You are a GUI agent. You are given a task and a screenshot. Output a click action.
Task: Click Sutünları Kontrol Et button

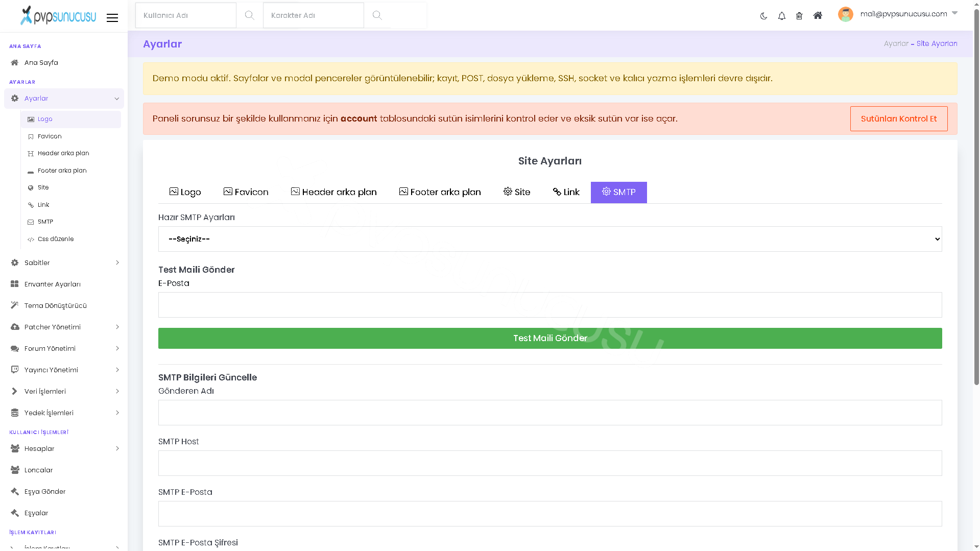pyautogui.click(x=898, y=118)
